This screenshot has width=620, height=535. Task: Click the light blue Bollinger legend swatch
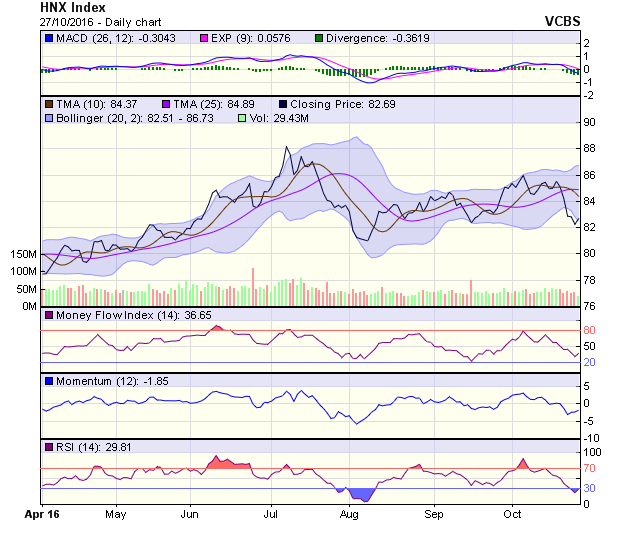pyautogui.click(x=47, y=118)
